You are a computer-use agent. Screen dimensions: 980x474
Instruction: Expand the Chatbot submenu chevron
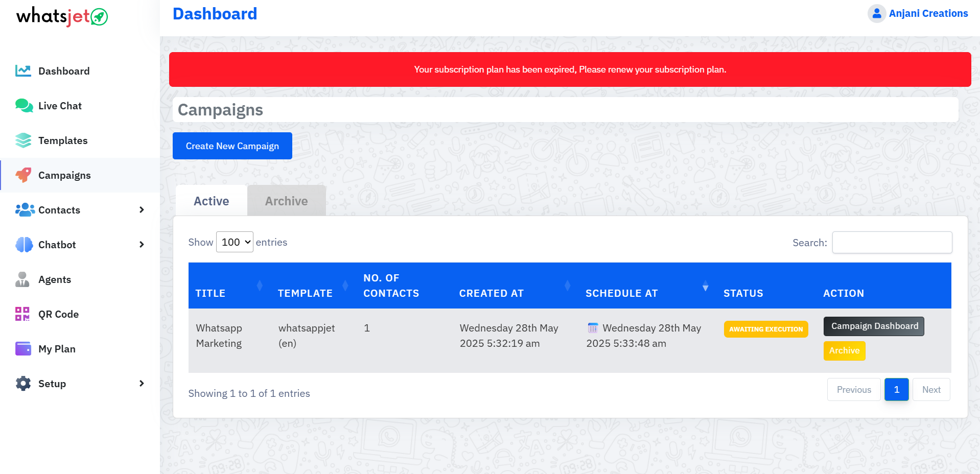(x=142, y=245)
